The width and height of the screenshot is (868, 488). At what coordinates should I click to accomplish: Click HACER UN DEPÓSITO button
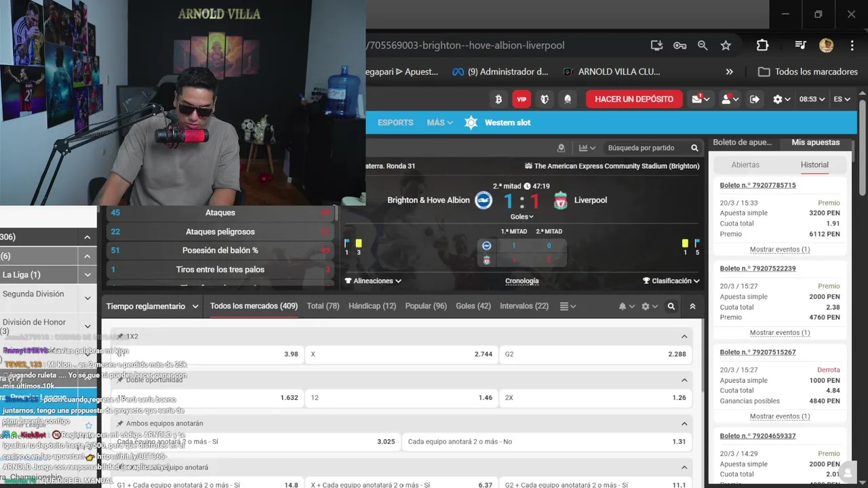[634, 99]
